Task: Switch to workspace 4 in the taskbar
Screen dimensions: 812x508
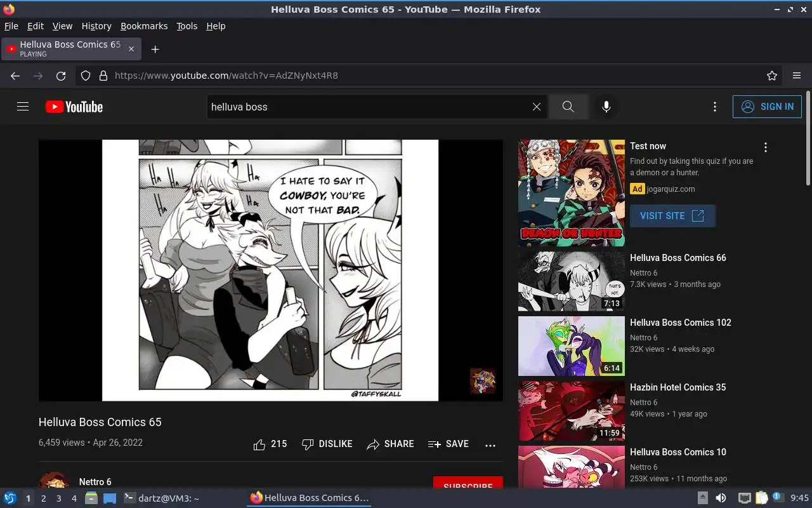Action: 74,498
